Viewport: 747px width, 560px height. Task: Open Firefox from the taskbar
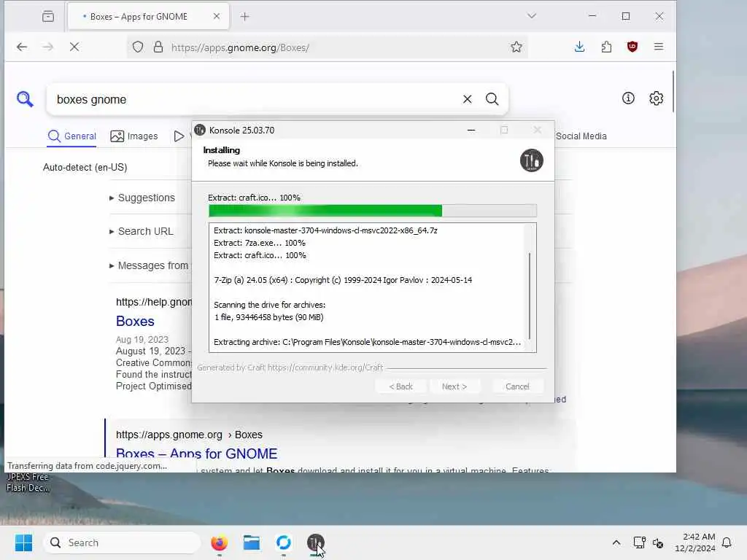click(219, 542)
